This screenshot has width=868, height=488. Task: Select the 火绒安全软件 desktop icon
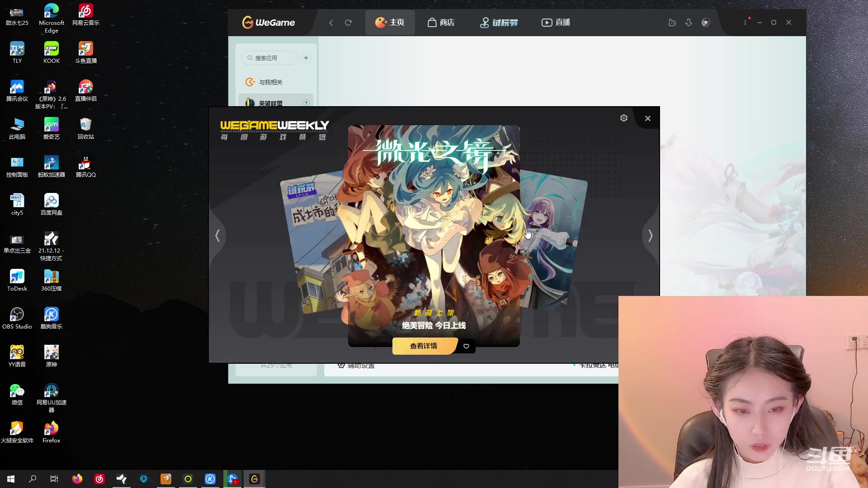17,432
